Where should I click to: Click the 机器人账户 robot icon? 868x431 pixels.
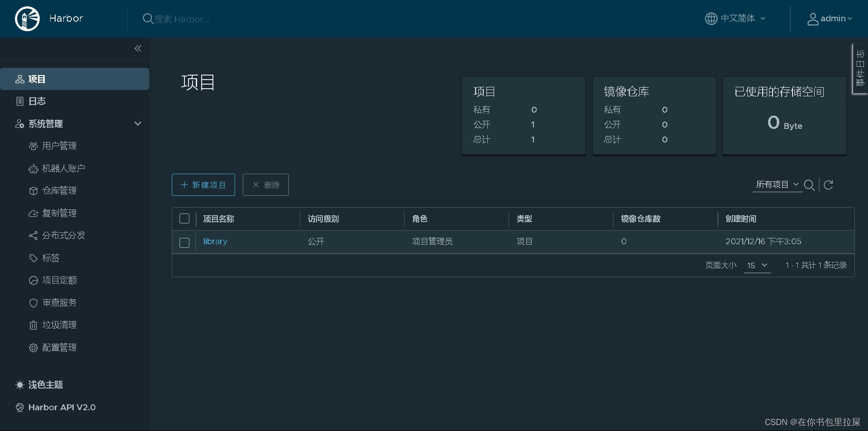pyautogui.click(x=33, y=169)
